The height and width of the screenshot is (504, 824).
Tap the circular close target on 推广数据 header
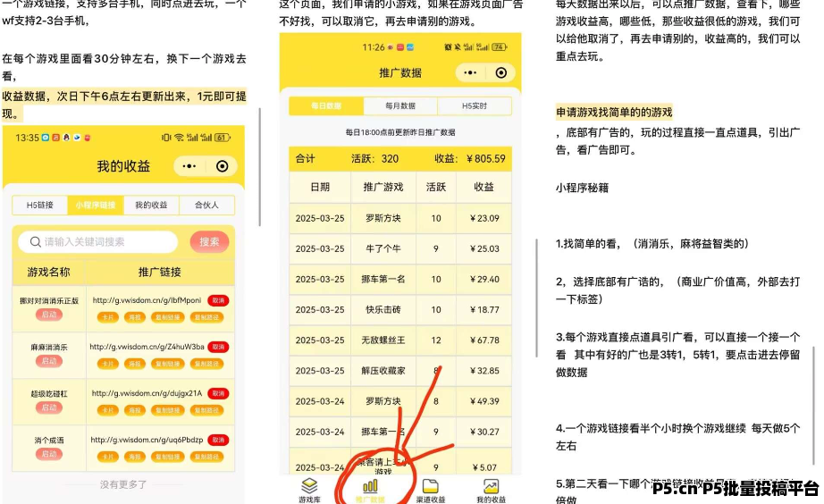tap(500, 73)
